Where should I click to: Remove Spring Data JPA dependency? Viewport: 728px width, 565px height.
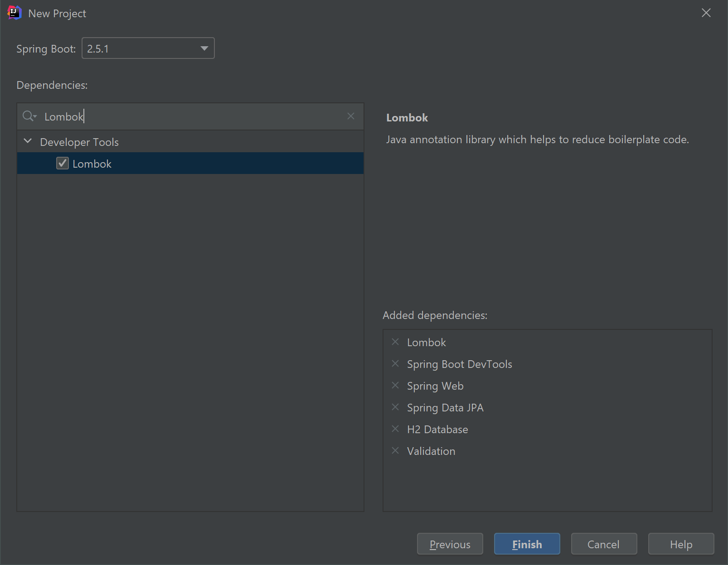click(395, 407)
